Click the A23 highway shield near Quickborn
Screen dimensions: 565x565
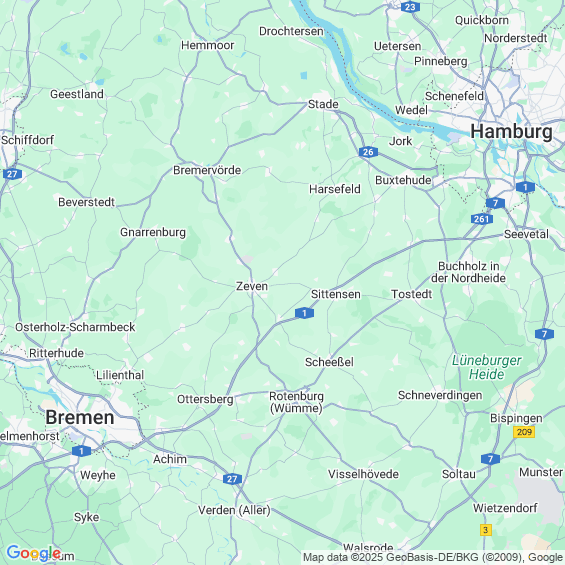pos(410,7)
